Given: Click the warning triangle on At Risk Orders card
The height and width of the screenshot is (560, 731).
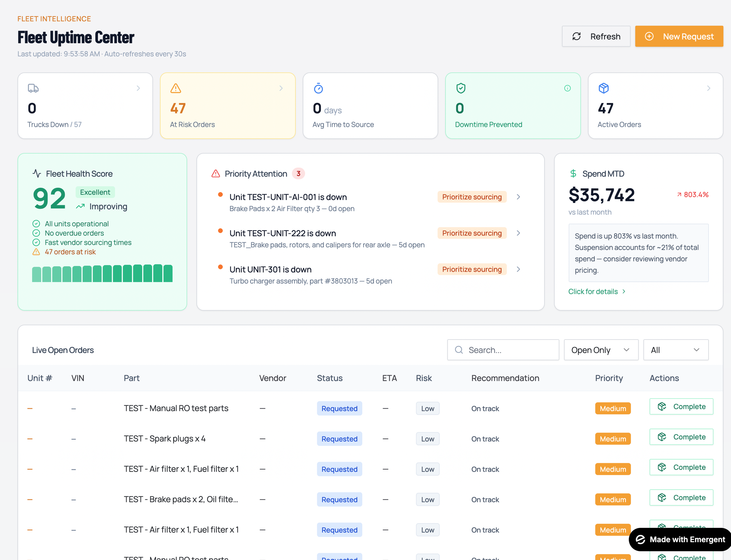Looking at the screenshot, I should (x=176, y=88).
